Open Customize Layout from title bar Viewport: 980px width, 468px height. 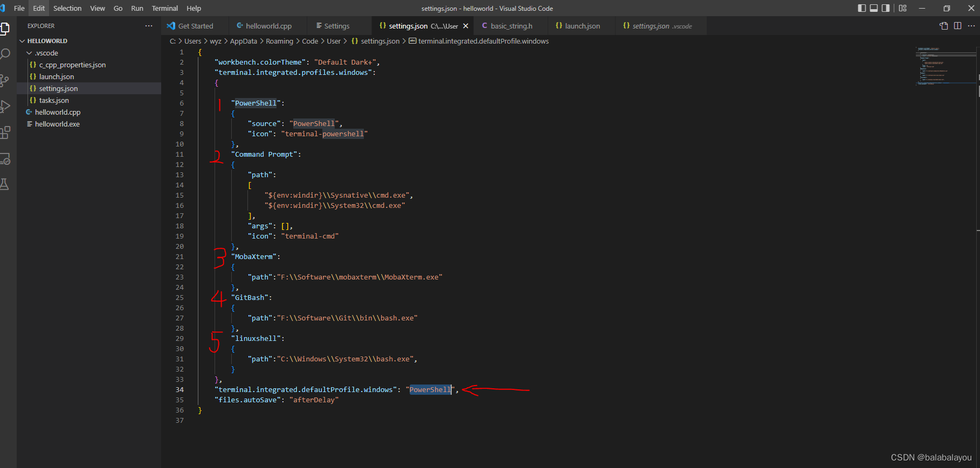click(903, 8)
